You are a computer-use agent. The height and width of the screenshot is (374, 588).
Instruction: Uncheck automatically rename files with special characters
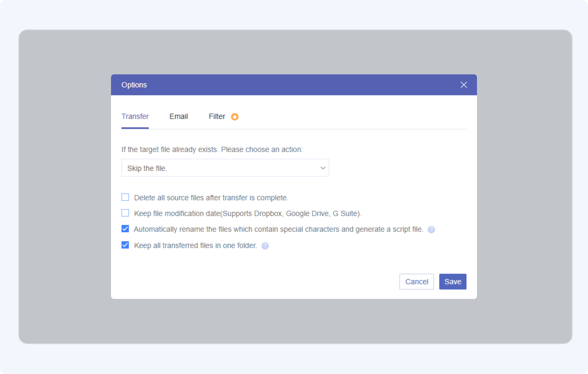[x=125, y=229]
